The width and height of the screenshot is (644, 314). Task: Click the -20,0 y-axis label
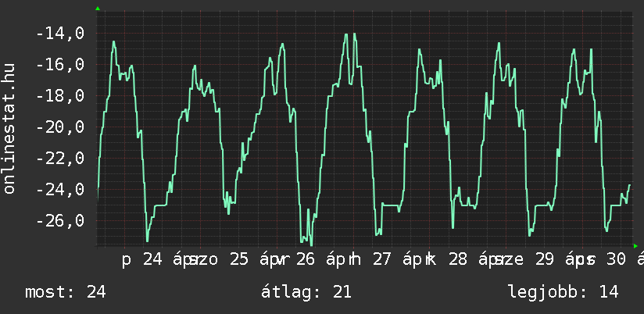click(x=59, y=127)
